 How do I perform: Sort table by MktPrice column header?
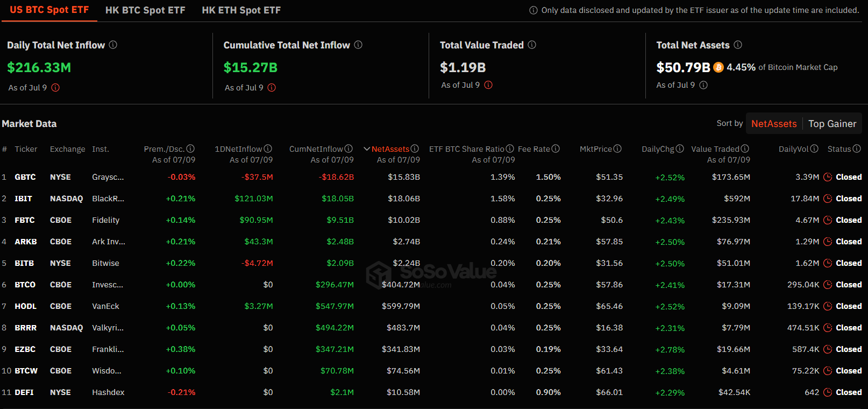(x=596, y=149)
